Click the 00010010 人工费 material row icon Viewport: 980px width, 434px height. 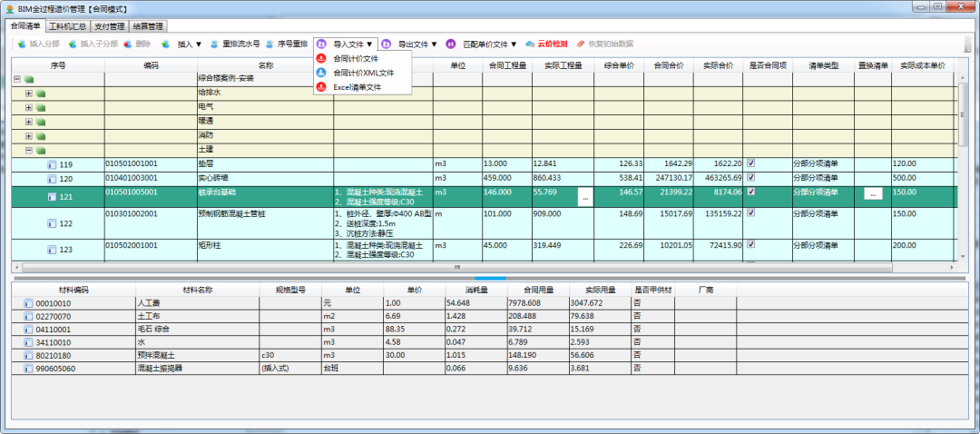tap(27, 303)
